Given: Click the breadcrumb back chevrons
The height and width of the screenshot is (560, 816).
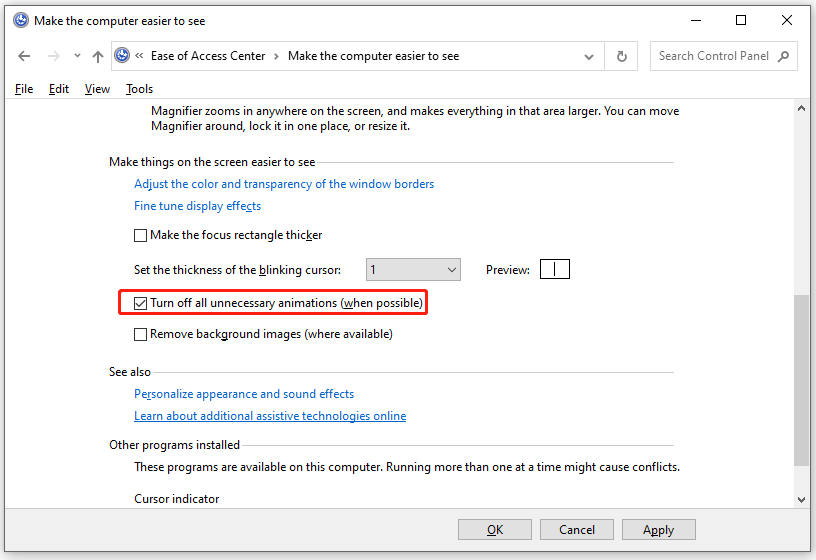Looking at the screenshot, I should [139, 55].
